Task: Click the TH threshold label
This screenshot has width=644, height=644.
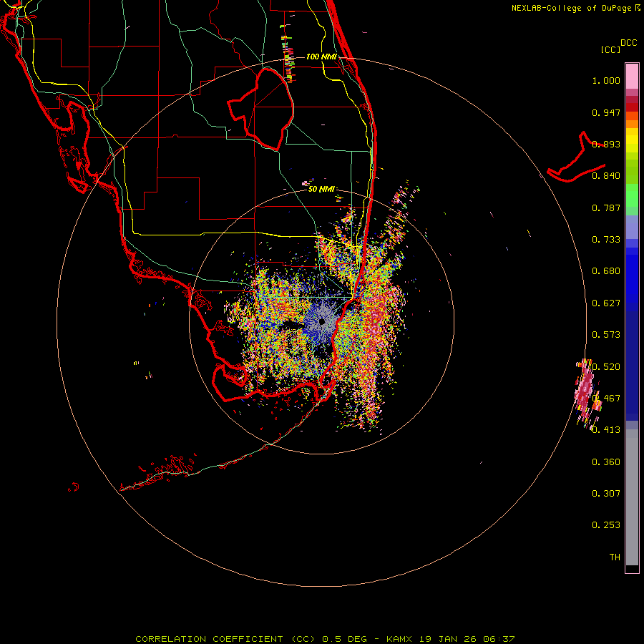Action: tap(615, 557)
